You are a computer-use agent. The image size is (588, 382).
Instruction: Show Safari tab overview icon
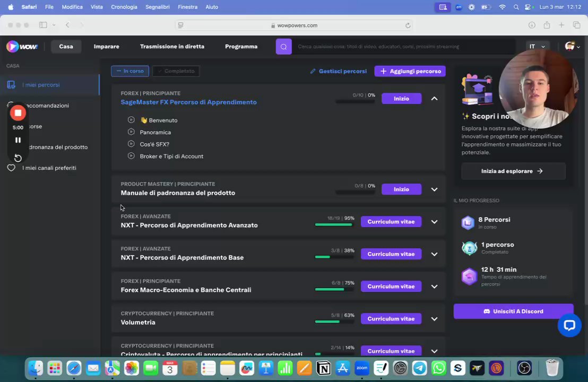tap(576, 25)
